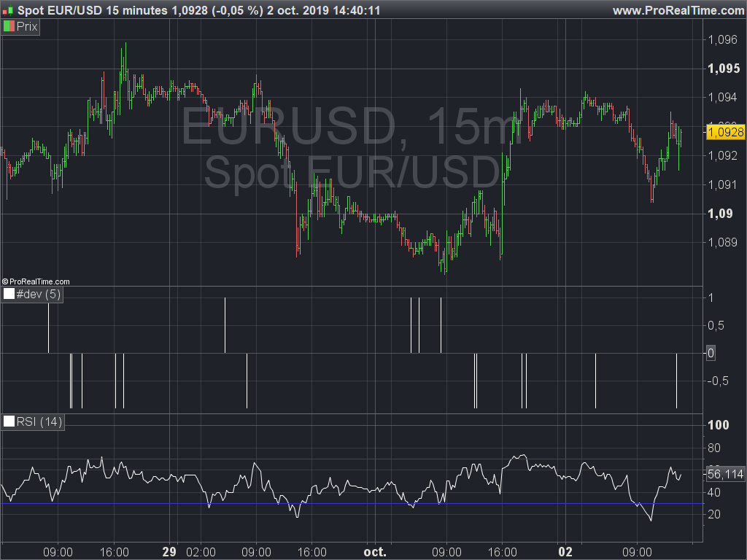Select the 02 date marker on the time axis
747x560 pixels.
(x=565, y=552)
